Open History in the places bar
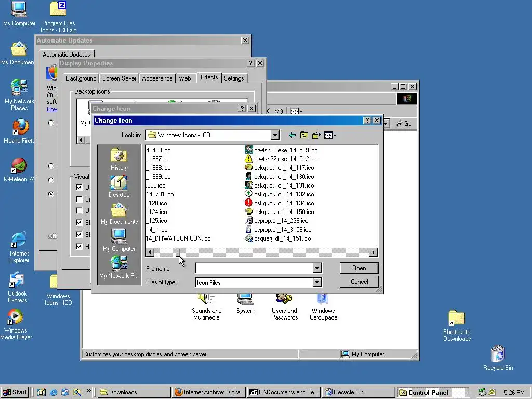The height and width of the screenshot is (399, 532). [119, 159]
